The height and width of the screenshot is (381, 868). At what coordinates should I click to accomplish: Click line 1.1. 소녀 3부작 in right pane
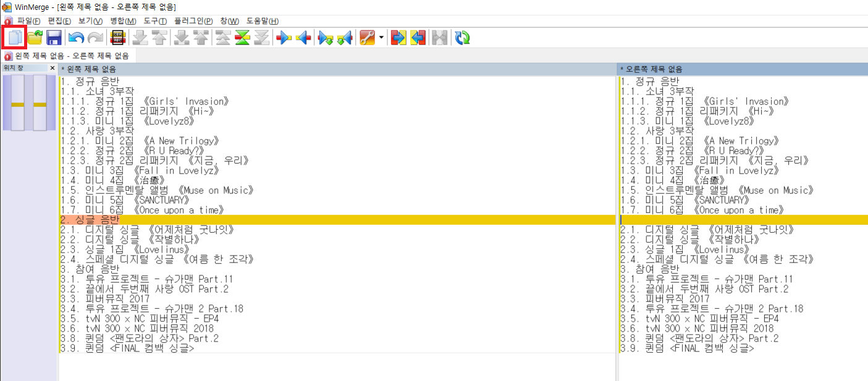[657, 91]
